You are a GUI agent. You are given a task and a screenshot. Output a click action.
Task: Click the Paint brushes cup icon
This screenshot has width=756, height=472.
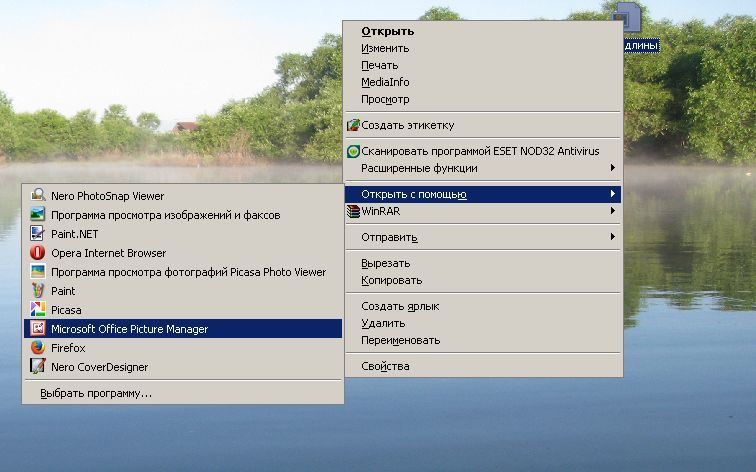tap(38, 290)
